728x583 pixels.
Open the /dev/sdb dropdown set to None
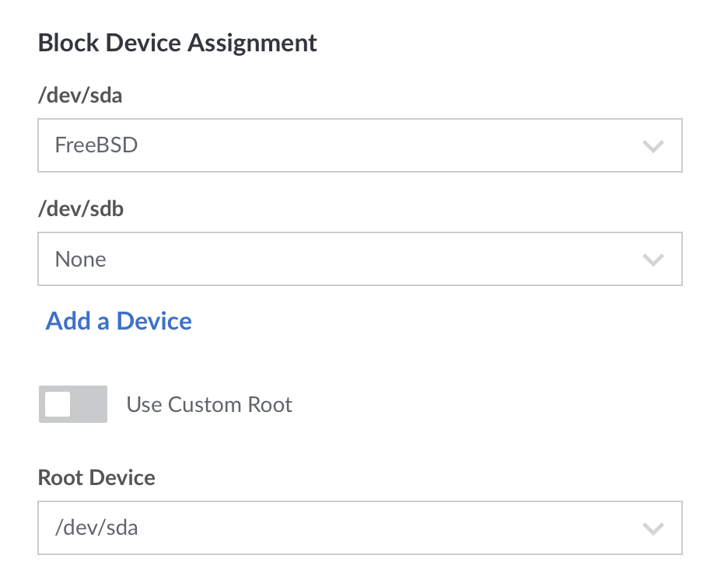click(x=359, y=259)
